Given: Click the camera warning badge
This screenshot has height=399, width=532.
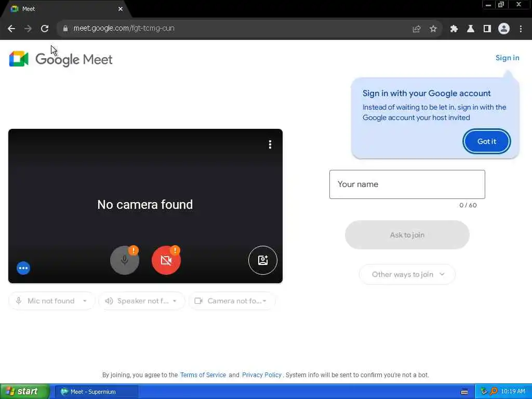Looking at the screenshot, I should (x=175, y=250).
